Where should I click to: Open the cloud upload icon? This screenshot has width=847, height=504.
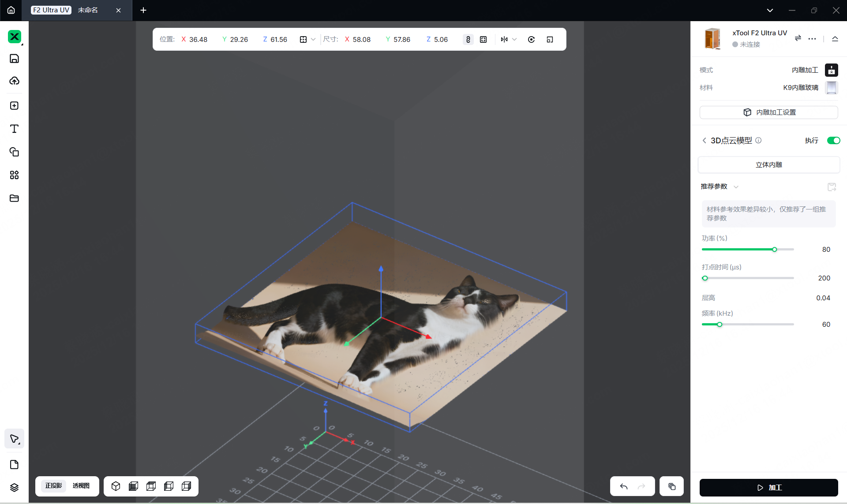pos(14,81)
